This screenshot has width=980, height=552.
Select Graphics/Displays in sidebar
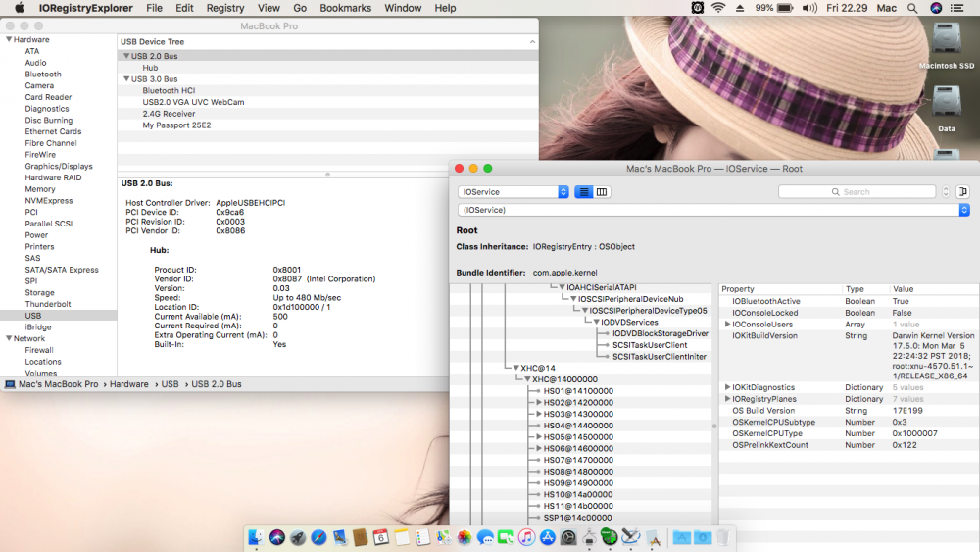[x=59, y=167]
